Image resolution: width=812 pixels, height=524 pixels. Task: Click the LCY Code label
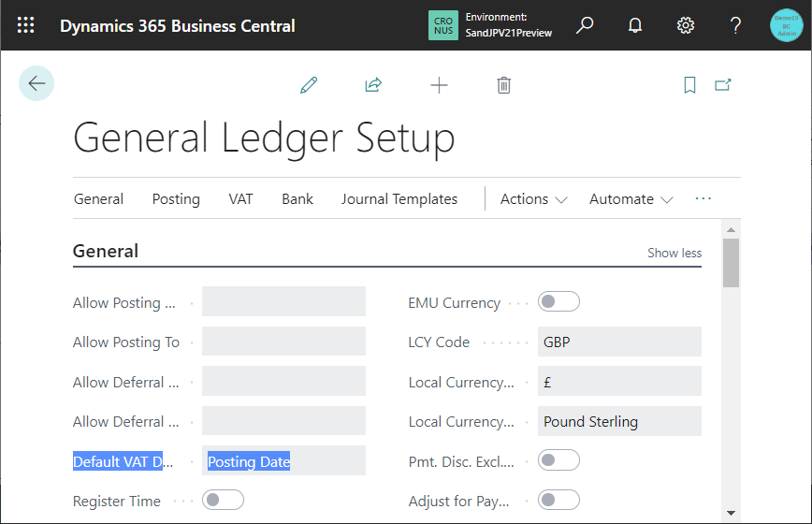(439, 342)
